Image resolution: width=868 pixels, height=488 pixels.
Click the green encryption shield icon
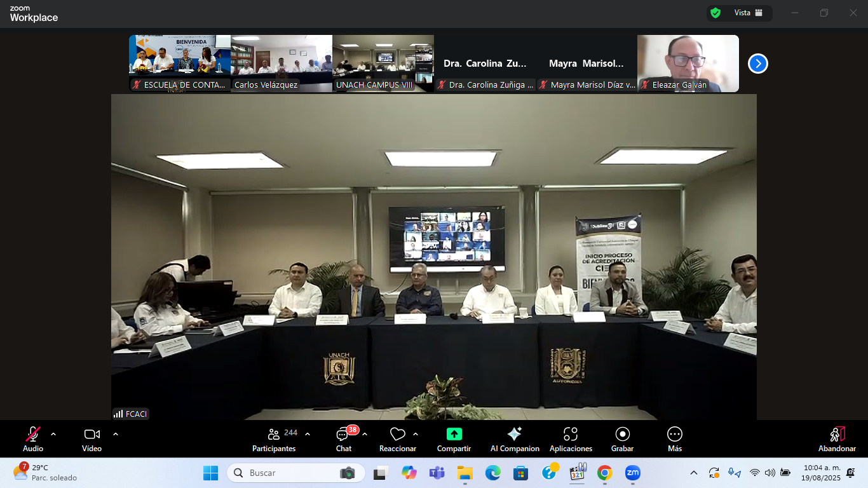[x=715, y=13]
